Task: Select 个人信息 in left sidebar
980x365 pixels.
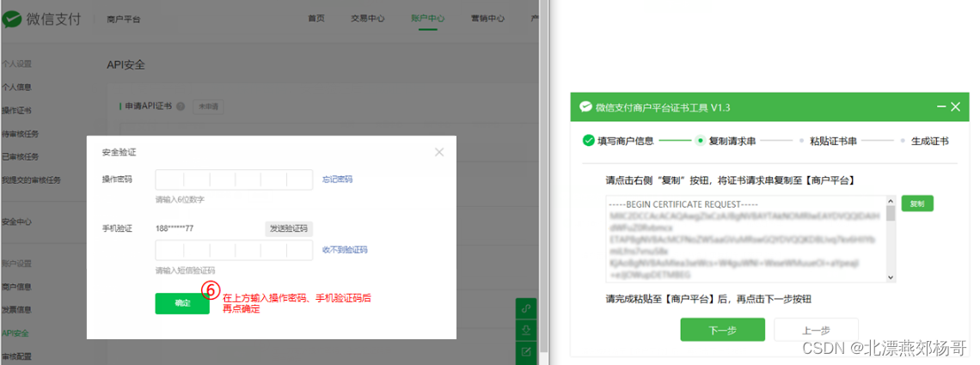Action: [x=16, y=88]
